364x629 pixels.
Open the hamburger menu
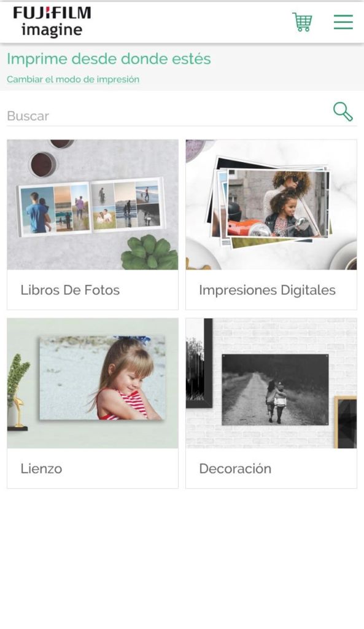pyautogui.click(x=343, y=21)
